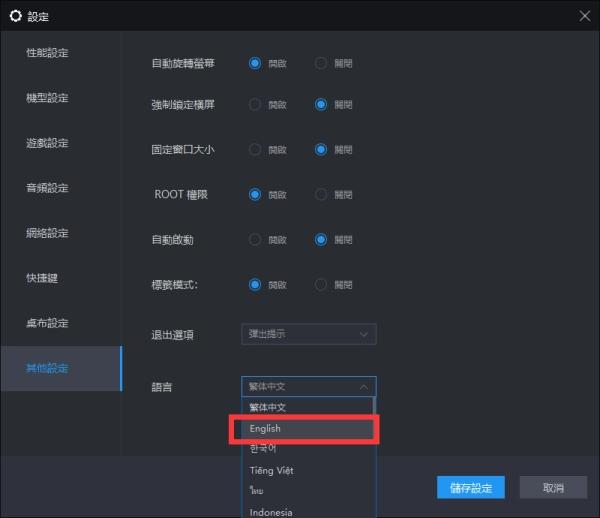This screenshot has width=600, height=518.
Task: Switch to 桌布設定 section
Action: tap(47, 323)
